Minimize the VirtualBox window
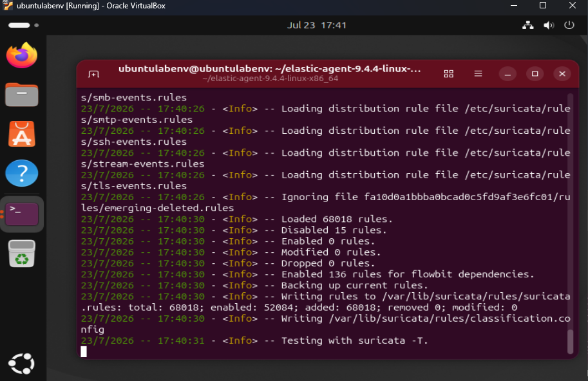This screenshot has width=588, height=381. tap(514, 6)
